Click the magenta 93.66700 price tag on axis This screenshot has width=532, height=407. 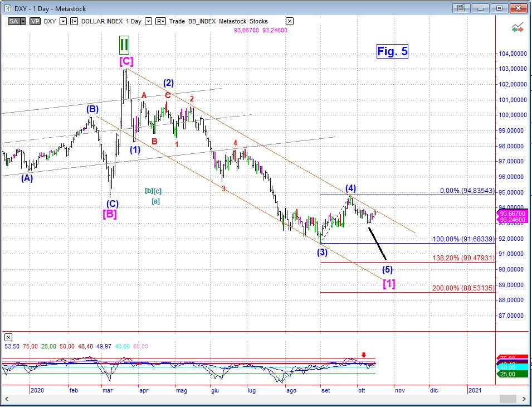[x=513, y=214]
